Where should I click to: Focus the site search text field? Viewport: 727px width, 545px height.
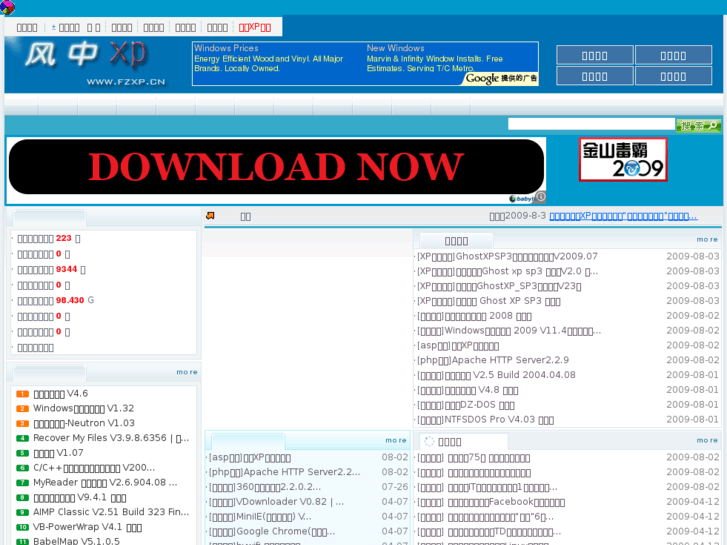(591, 124)
